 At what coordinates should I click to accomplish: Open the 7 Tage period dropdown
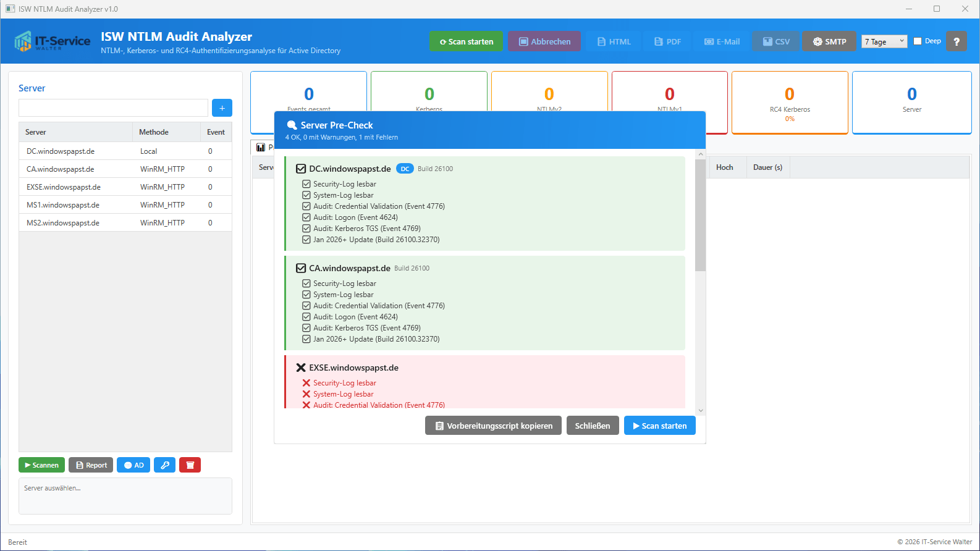point(884,41)
